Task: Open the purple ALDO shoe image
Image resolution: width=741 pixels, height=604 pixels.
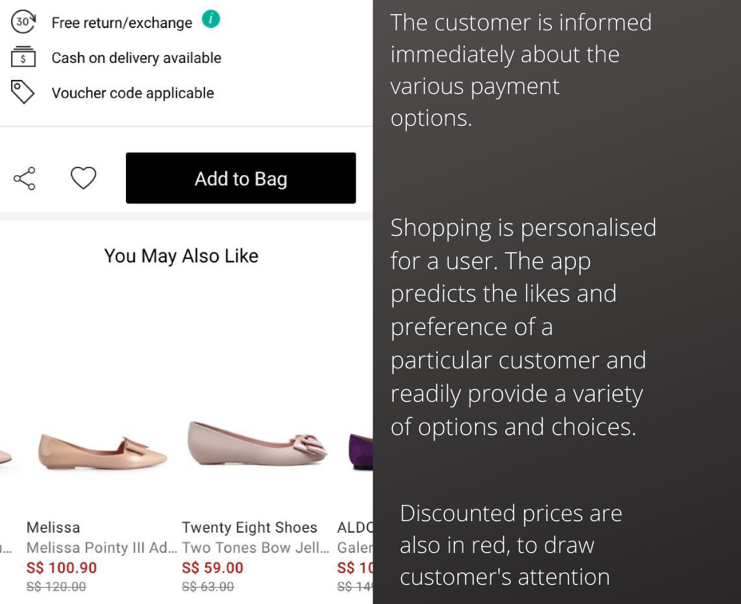Action: coord(361,452)
